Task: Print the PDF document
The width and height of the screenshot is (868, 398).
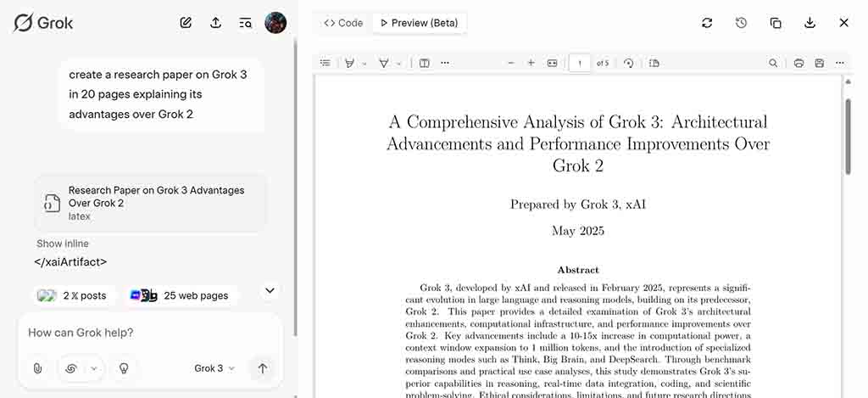Action: 798,63
